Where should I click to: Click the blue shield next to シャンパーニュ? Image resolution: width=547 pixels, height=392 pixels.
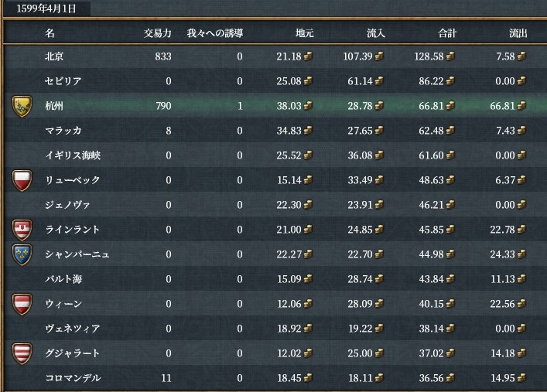click(22, 254)
